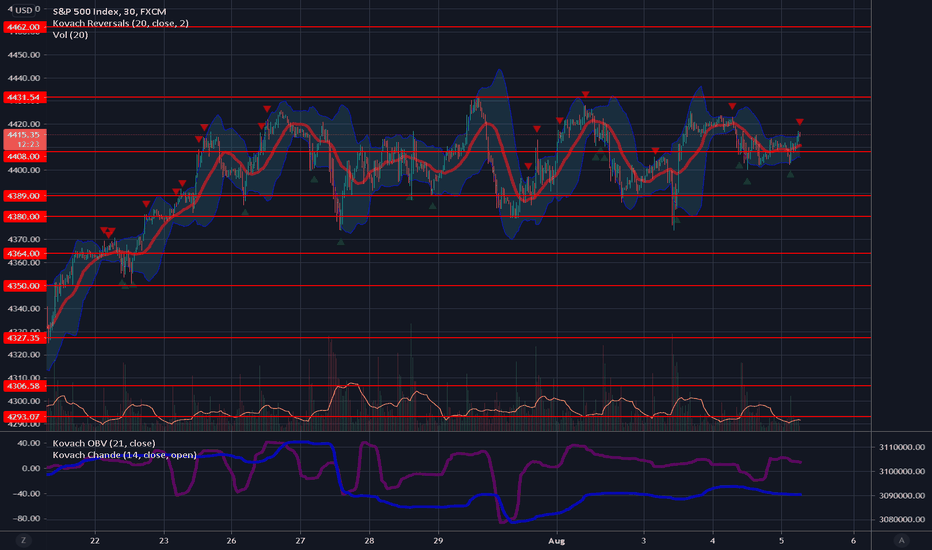Select the Kovach Chande (14, close, open) legend
Viewport: 932px width, 550px height.
point(124,455)
